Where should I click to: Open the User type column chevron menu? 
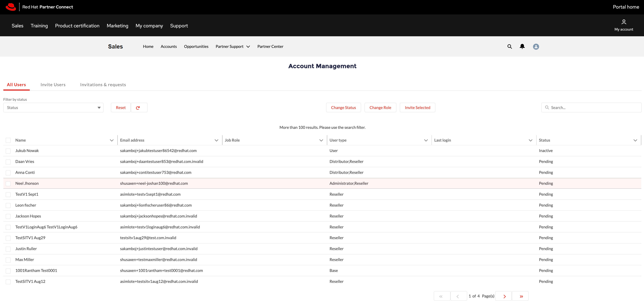(426, 140)
